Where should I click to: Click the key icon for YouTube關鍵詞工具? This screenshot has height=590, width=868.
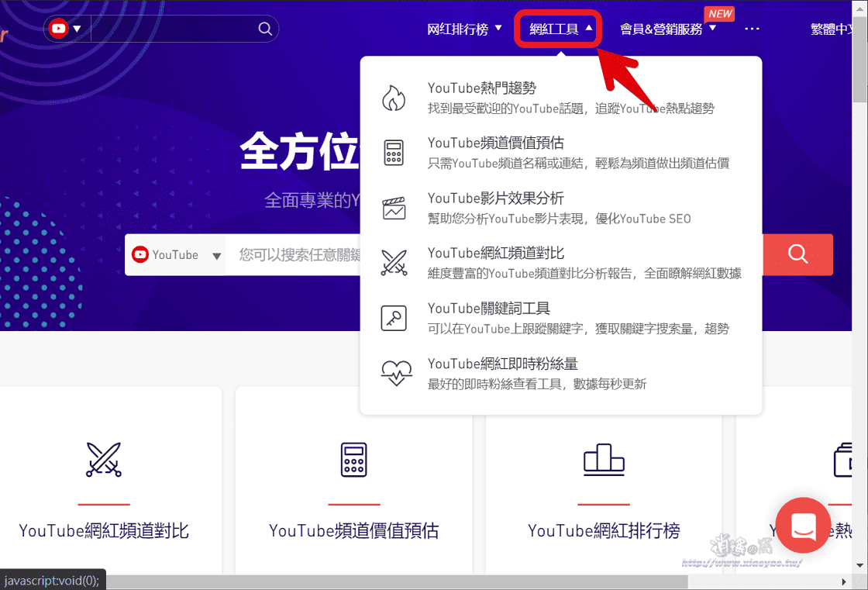point(394,318)
